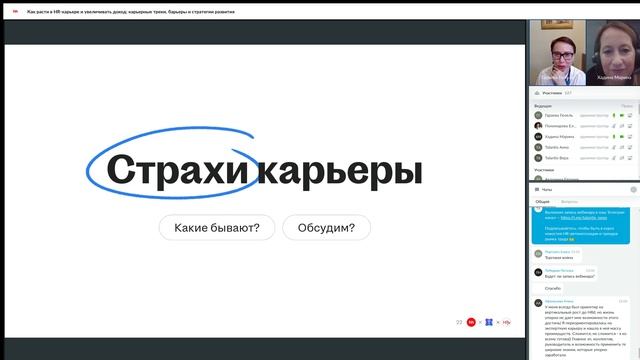Open options menu for Гараева Гюзель
640x360 pixels.
(x=630, y=116)
